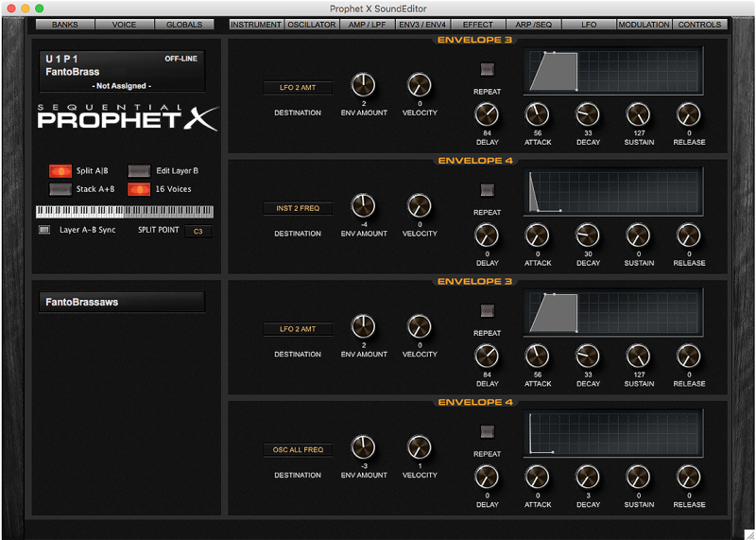This screenshot has height=540, width=756.
Task: Switch to the OSCILLATOR tab
Action: [x=311, y=25]
